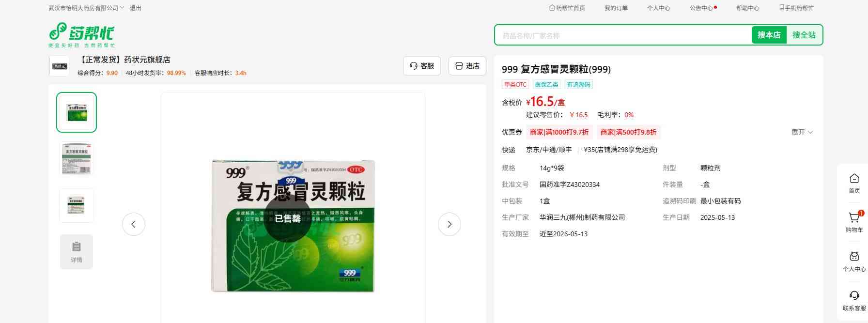Show previous product image with left arrow

coord(133,224)
